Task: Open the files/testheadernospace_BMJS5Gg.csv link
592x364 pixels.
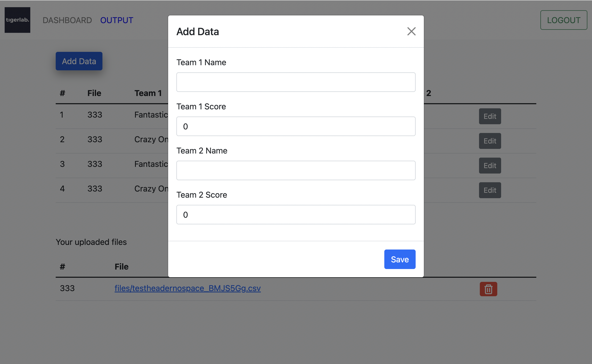Action: pyautogui.click(x=187, y=288)
